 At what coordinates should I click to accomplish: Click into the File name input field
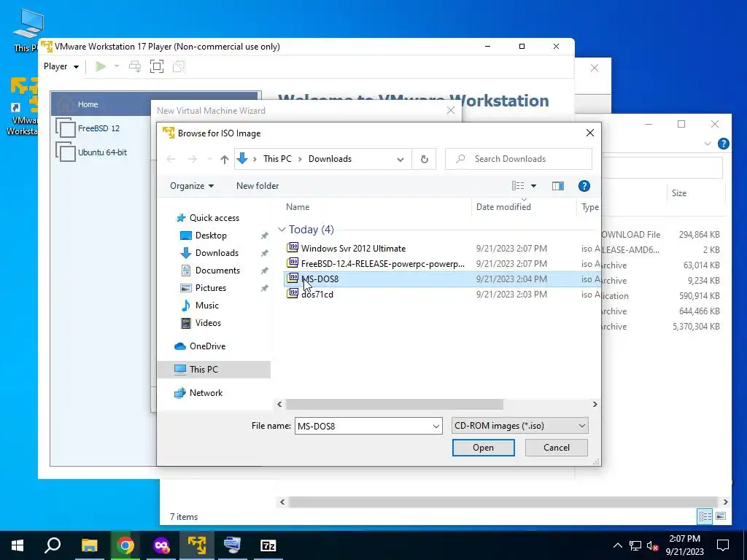(x=363, y=426)
